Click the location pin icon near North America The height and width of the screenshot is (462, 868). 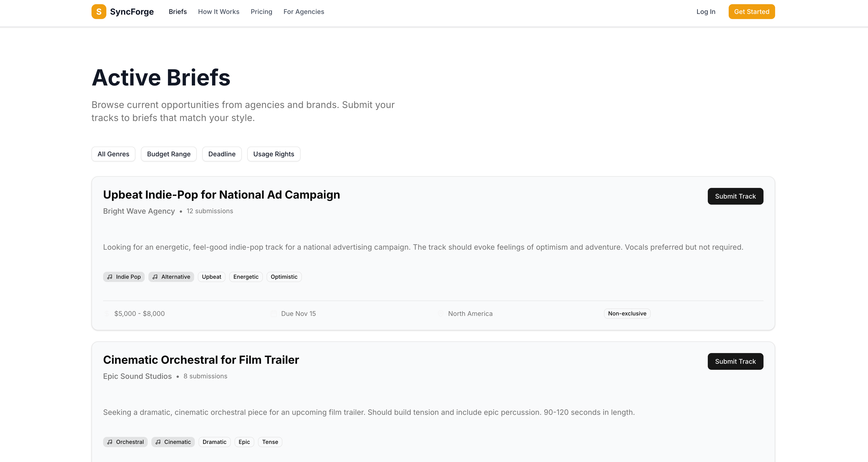click(440, 313)
